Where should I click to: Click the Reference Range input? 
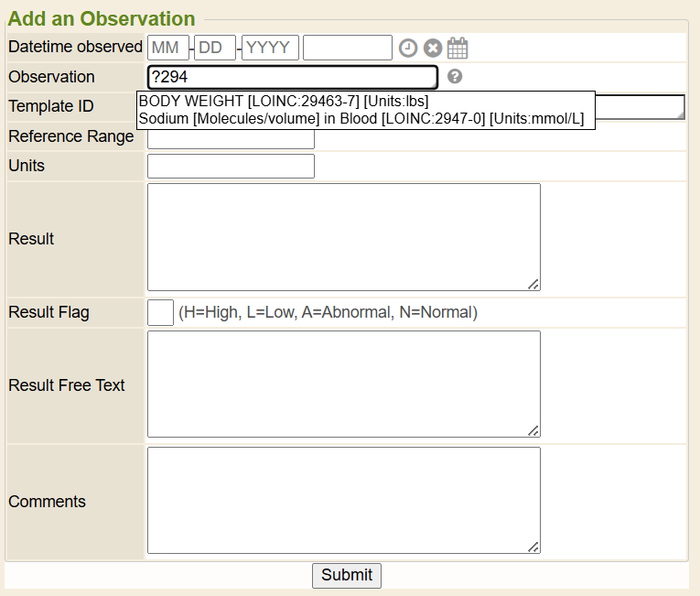(x=231, y=140)
